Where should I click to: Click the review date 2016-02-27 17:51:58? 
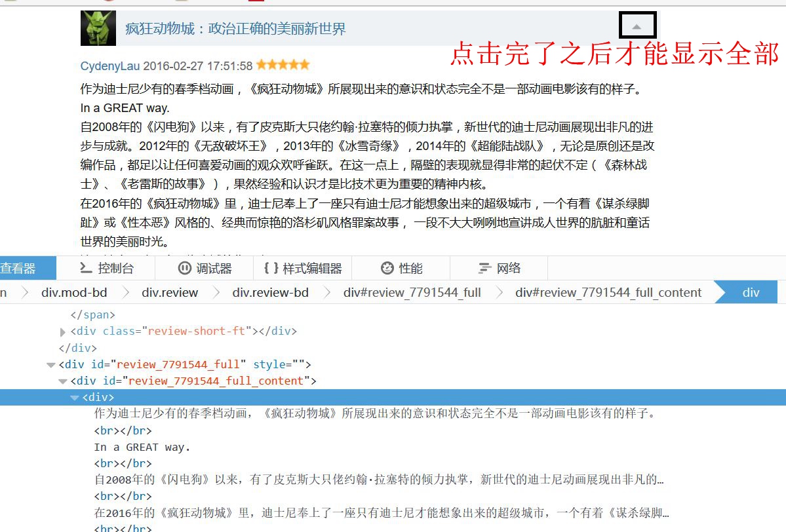[198, 66]
